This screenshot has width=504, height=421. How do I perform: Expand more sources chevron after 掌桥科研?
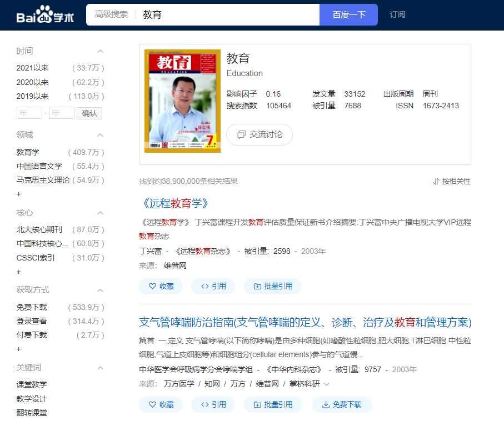pos(327,384)
